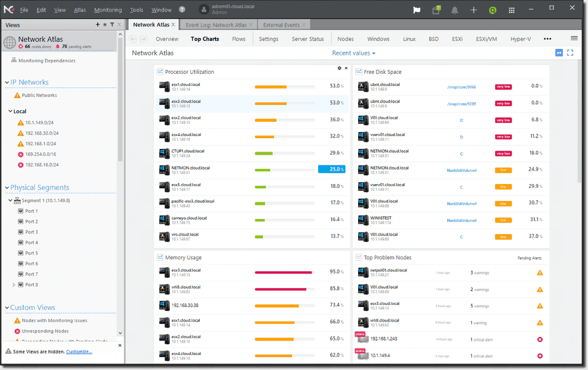
Task: Open Unresponding Nodes custom view
Action: pyautogui.click(x=45, y=331)
